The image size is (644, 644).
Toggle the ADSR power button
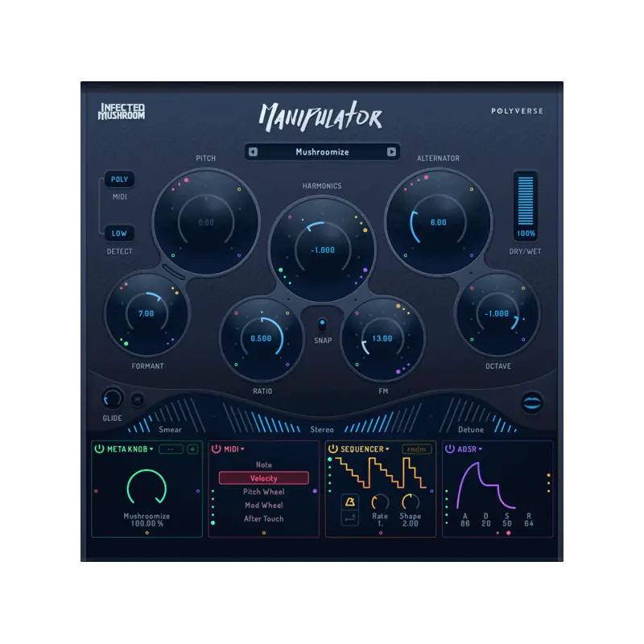(x=450, y=449)
